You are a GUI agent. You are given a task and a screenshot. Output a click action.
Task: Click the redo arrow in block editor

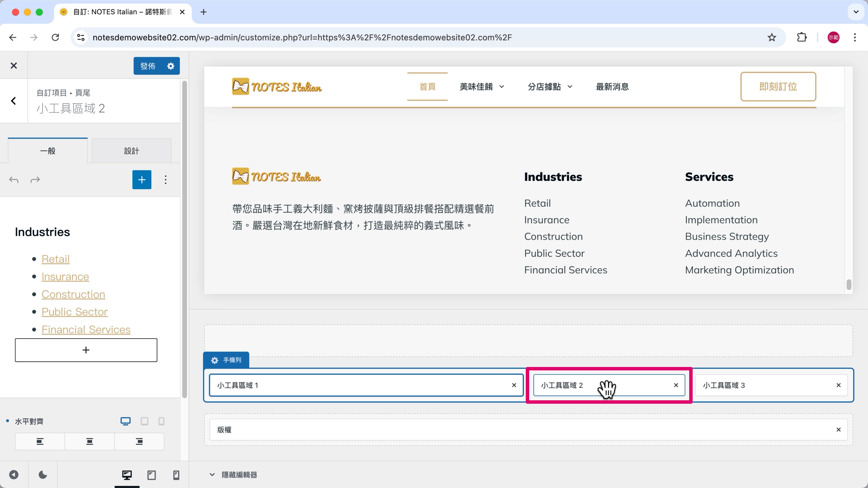[x=35, y=180]
